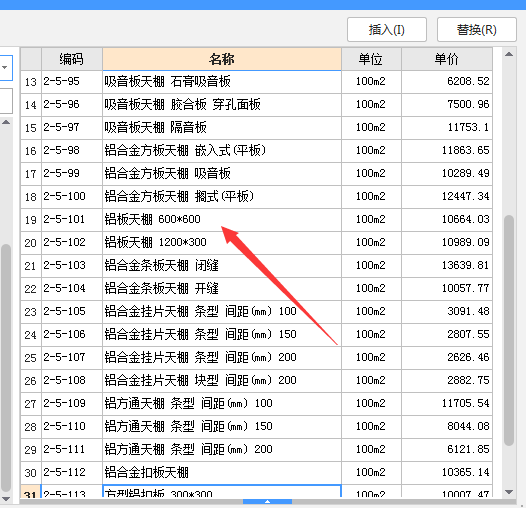Image resolution: width=526 pixels, height=508 pixels.
Task: Select row 铝板天棚 600*600
Action: click(256, 219)
